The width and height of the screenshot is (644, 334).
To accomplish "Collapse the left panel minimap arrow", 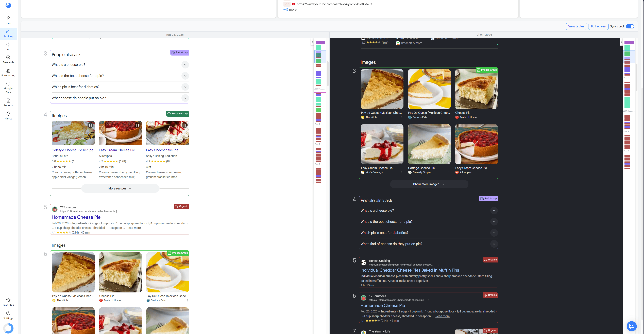I will coord(313,42).
